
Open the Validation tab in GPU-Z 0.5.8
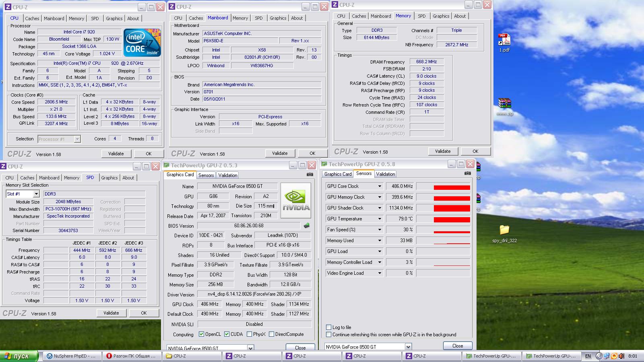tap(385, 174)
